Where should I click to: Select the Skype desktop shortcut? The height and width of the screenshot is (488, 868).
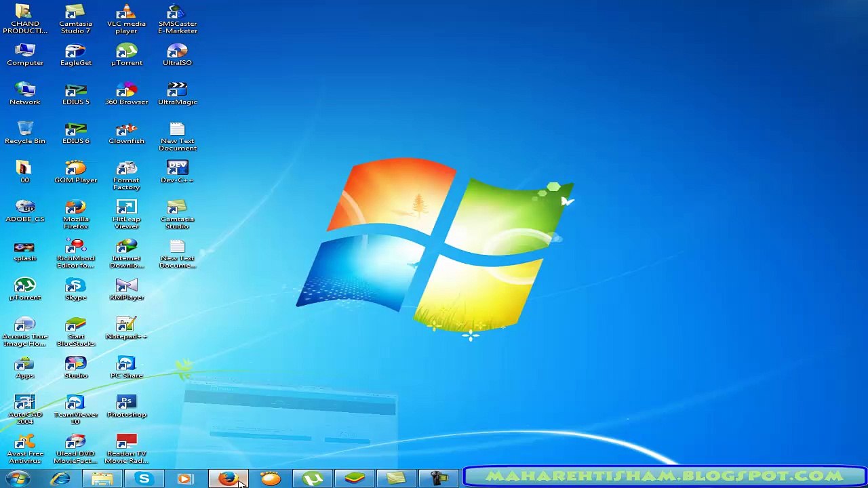76,289
